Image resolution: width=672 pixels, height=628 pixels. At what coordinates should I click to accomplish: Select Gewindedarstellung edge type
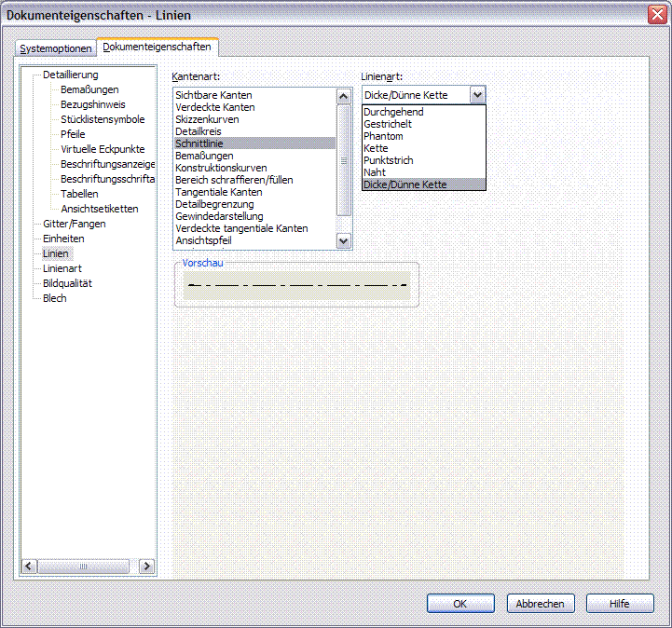pyautogui.click(x=254, y=216)
